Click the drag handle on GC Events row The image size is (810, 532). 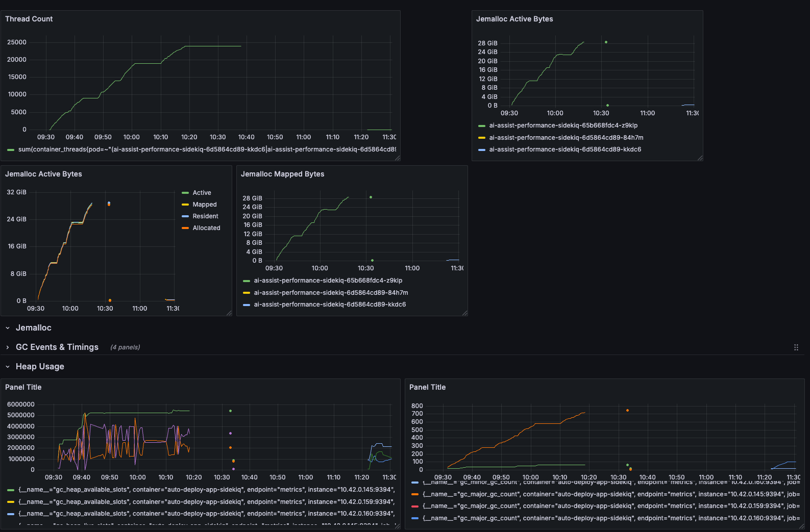click(x=796, y=347)
